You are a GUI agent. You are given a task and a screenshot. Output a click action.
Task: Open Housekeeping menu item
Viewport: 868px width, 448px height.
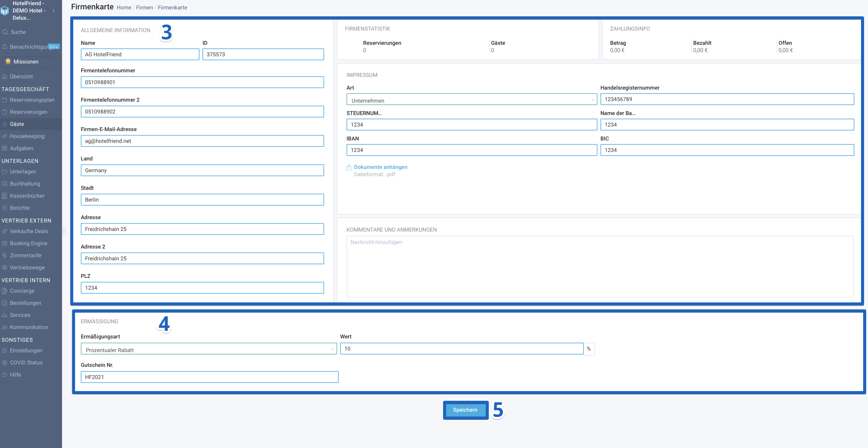click(31, 136)
